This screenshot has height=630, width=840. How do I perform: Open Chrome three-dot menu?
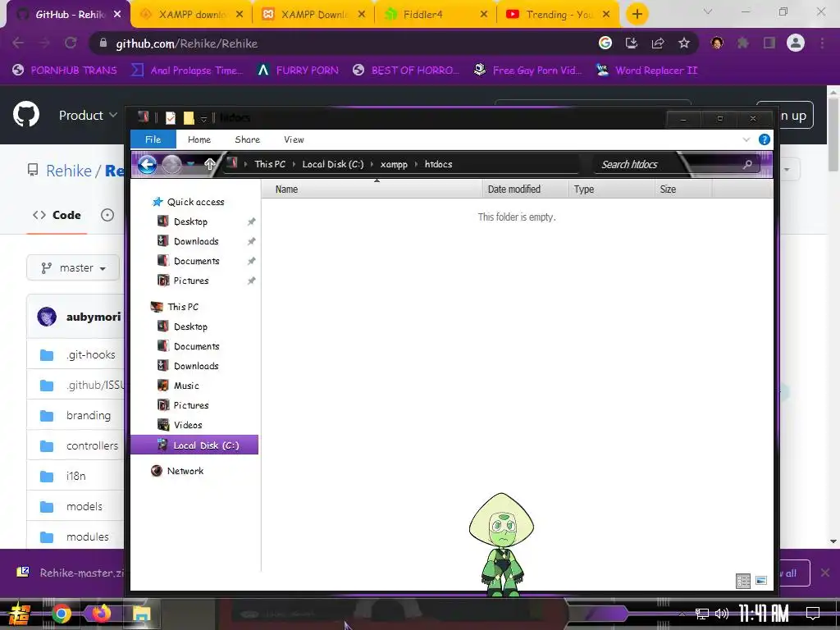pyautogui.click(x=822, y=43)
